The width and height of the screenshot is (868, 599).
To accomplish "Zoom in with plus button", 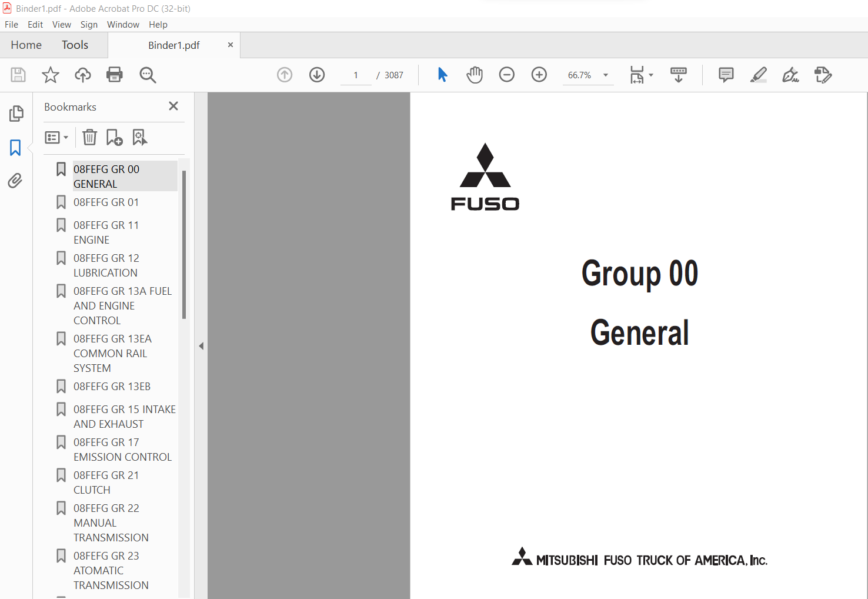I will pyautogui.click(x=539, y=75).
